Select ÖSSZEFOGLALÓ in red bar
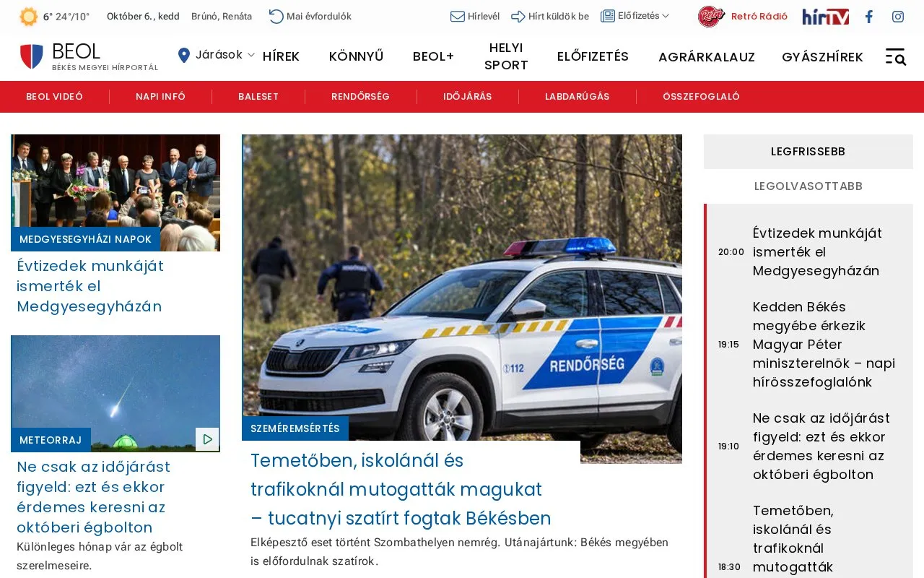Screen dimensions: 924x578 701,97
